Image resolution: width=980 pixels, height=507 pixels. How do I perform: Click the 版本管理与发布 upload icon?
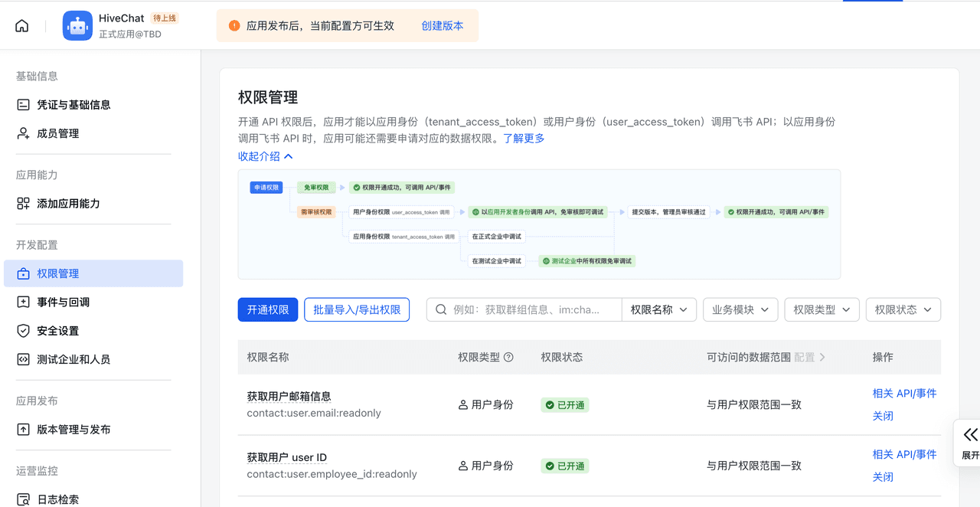23,430
